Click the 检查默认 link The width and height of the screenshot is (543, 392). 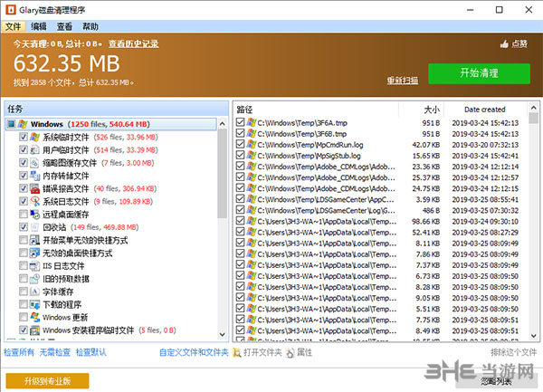click(x=91, y=352)
